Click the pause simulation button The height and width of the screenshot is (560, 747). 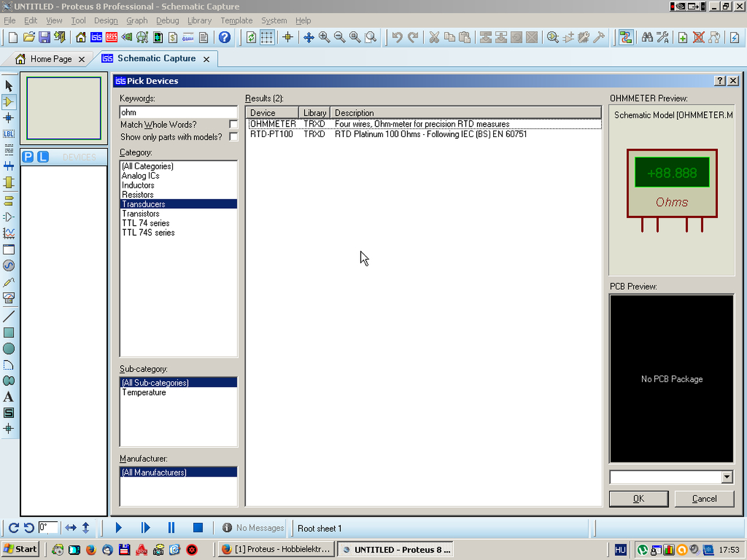coord(171,527)
